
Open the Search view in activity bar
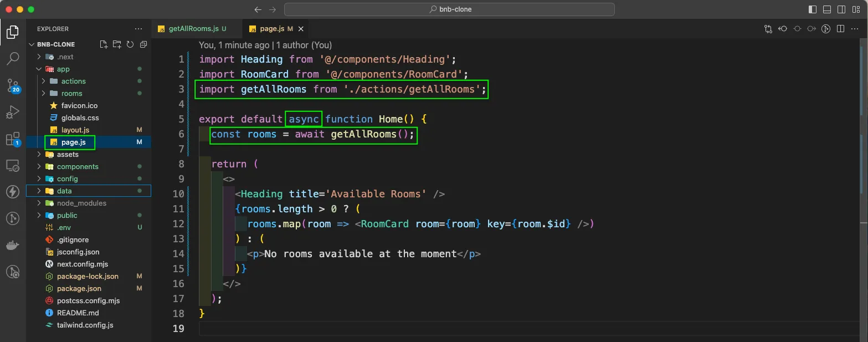[13, 58]
